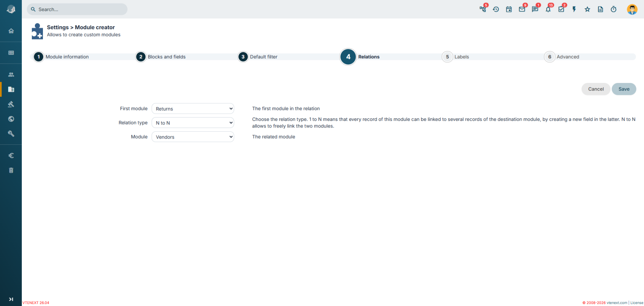Open the processes flowchart icon in top bar
The image size is (644, 306).
483,9
